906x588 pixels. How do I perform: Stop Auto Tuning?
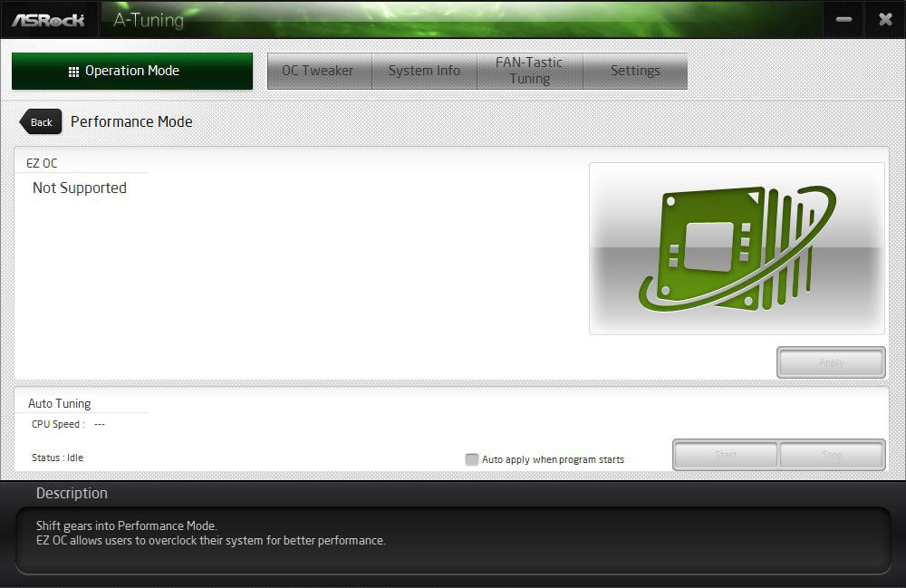832,455
